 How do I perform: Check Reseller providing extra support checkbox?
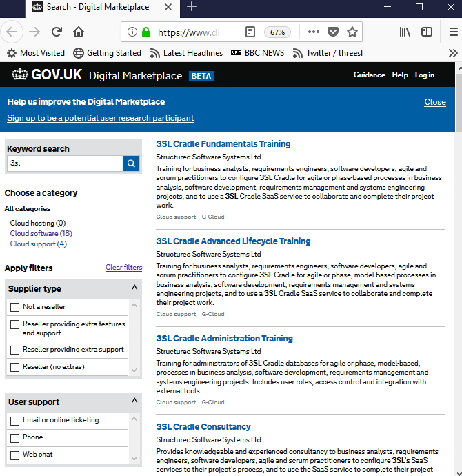click(15, 350)
